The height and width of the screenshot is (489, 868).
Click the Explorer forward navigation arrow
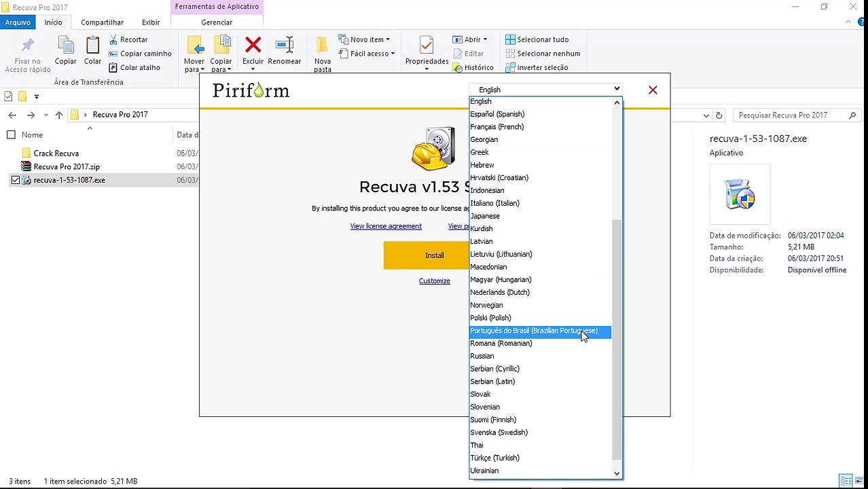[x=31, y=115]
